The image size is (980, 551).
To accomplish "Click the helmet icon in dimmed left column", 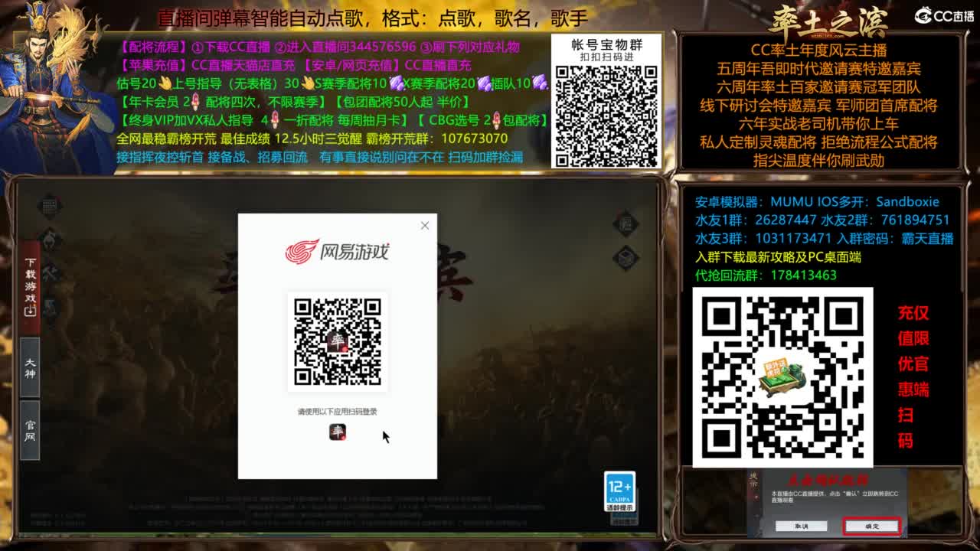I will [x=50, y=239].
